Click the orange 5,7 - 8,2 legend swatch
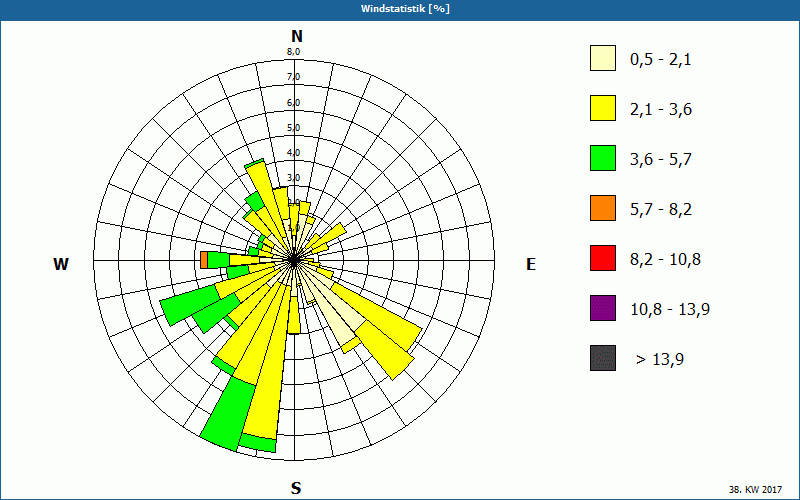800x500 pixels. pyautogui.click(x=603, y=208)
